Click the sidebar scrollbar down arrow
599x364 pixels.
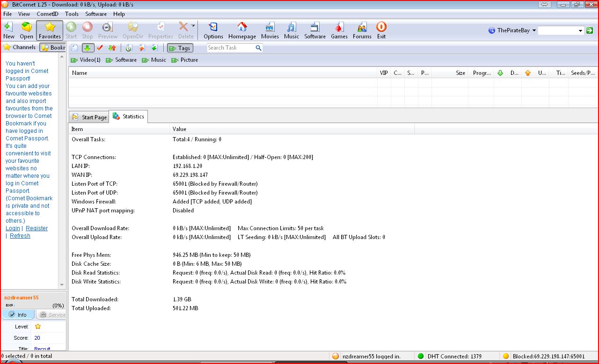pyautogui.click(x=62, y=285)
